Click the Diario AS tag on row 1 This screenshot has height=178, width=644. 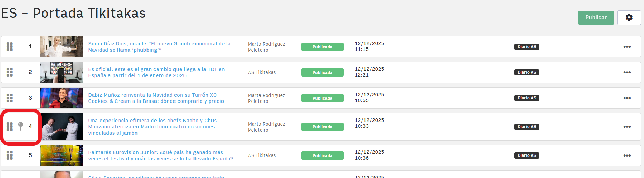527,47
